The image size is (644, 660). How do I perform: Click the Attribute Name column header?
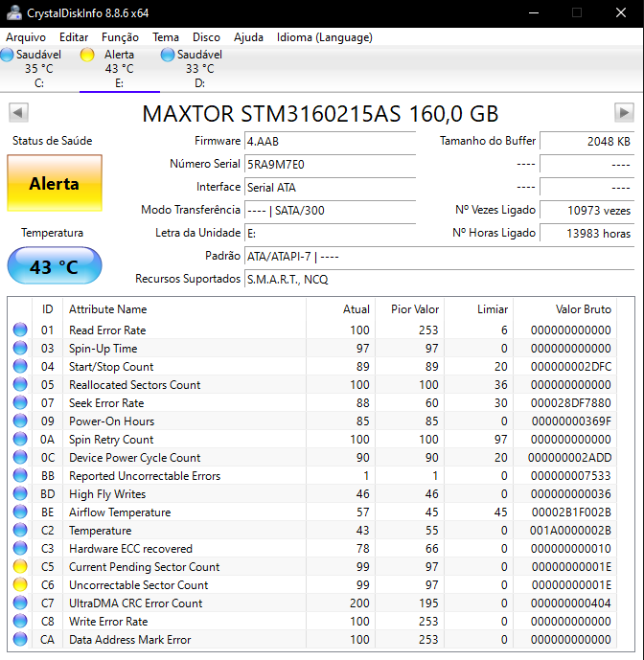point(185,309)
